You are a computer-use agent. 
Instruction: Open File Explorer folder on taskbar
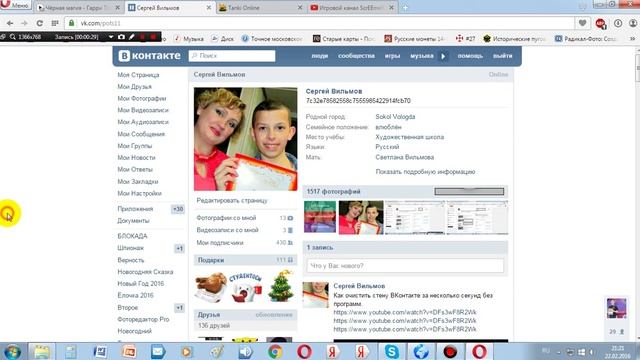pyautogui.click(x=42, y=352)
